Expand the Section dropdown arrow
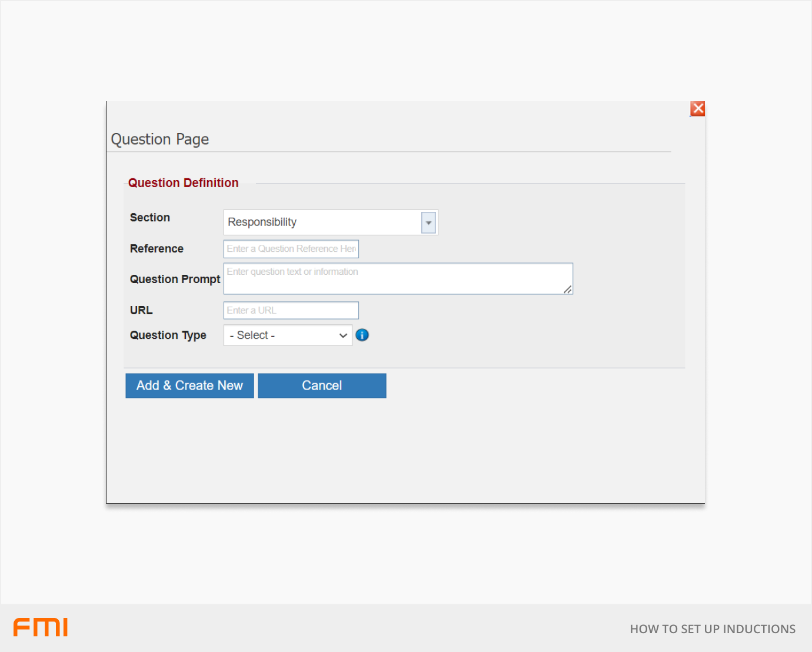 428,222
